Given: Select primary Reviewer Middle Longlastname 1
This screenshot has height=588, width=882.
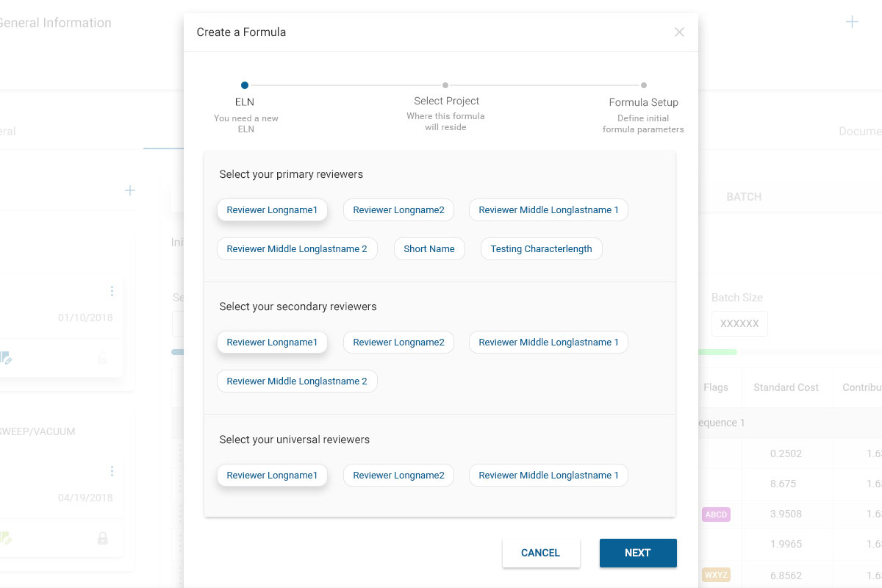Looking at the screenshot, I should [x=548, y=210].
